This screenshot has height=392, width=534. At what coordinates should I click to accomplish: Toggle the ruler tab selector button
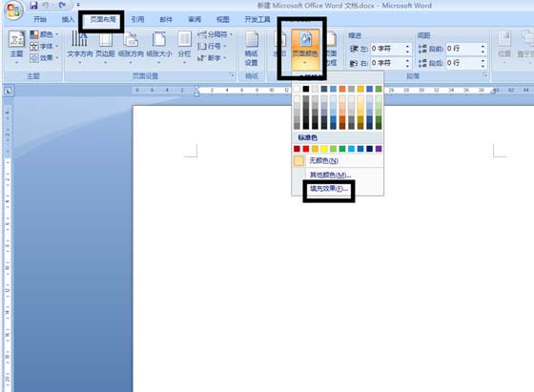coord(9,91)
